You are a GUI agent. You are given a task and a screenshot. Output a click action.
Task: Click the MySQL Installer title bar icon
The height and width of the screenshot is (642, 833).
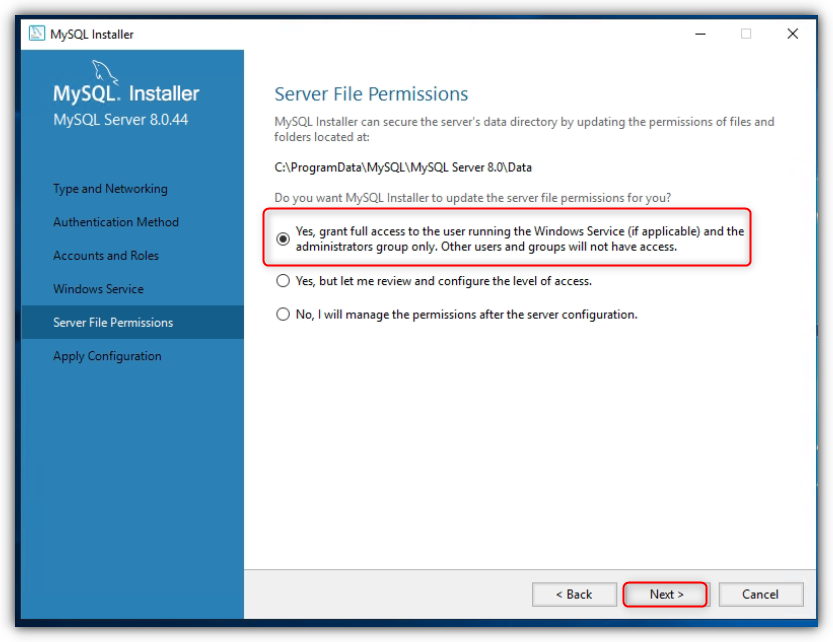pyautogui.click(x=37, y=33)
